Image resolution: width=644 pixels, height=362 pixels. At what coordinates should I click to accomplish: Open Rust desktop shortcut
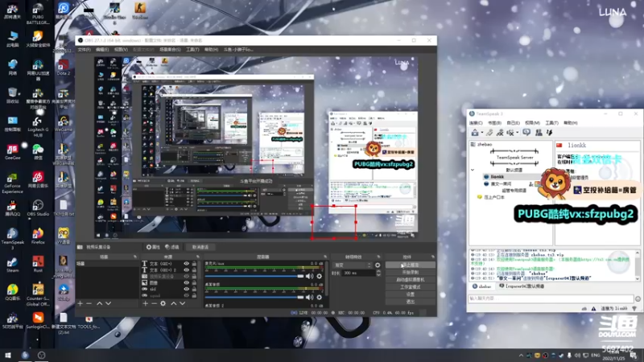point(38,265)
